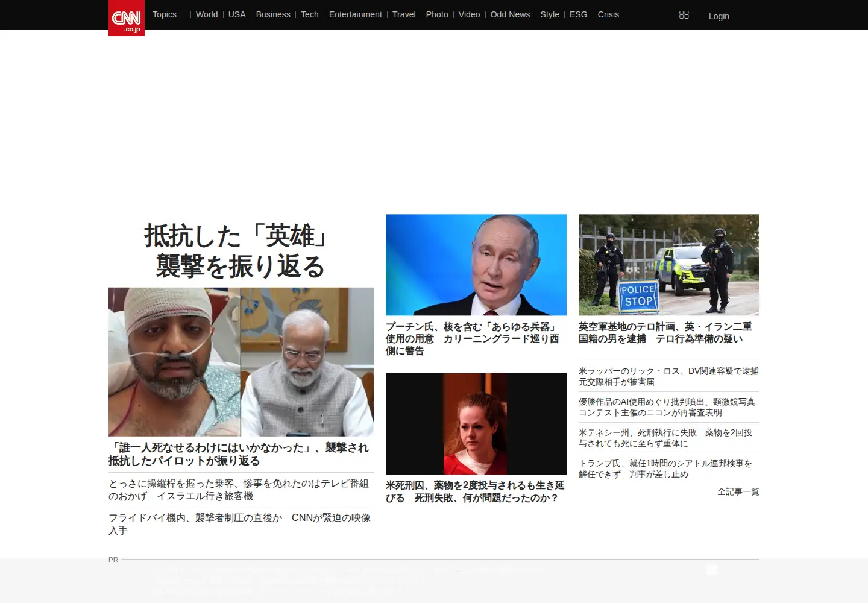This screenshot has width=868, height=603.
Task: Open the Crisis section
Action: (x=608, y=14)
